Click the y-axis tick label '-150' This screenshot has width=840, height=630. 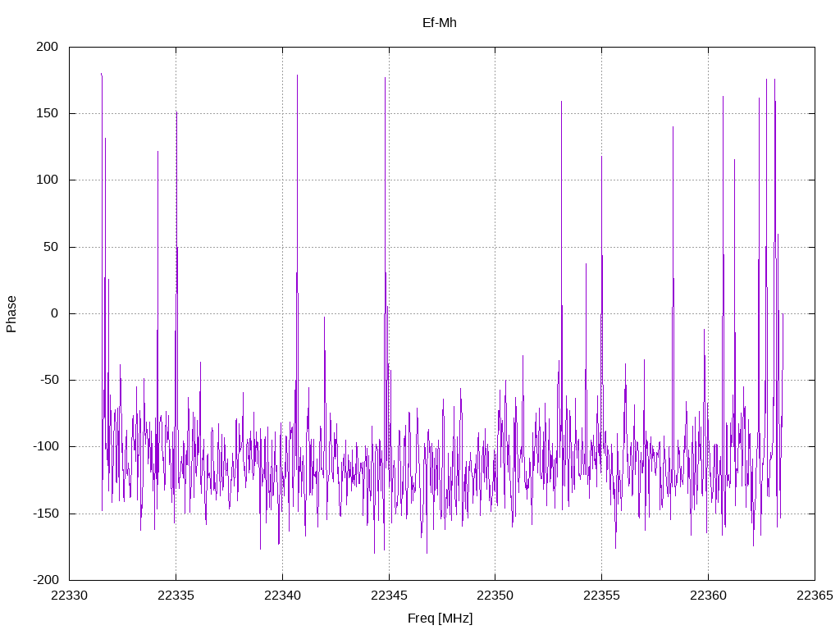tap(46, 514)
